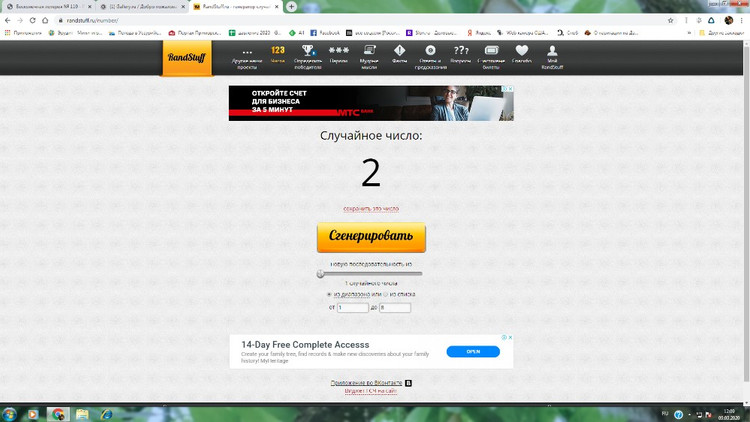Open the 'Числа' 123 number generator icon

277,54
